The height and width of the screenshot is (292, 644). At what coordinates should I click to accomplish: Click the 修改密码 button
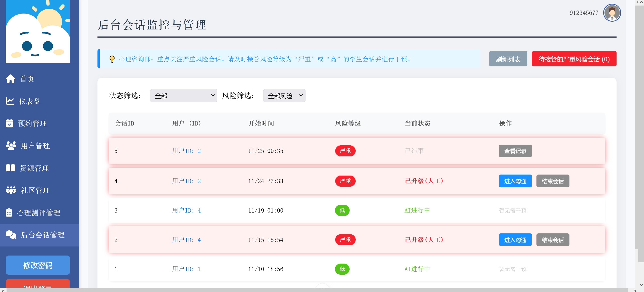(38, 265)
